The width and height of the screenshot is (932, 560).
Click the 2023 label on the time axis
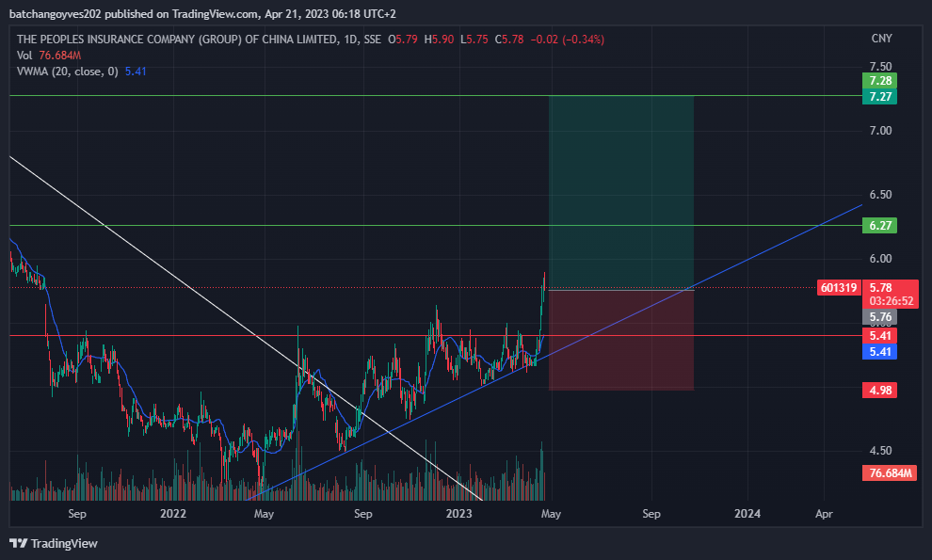tap(458, 514)
